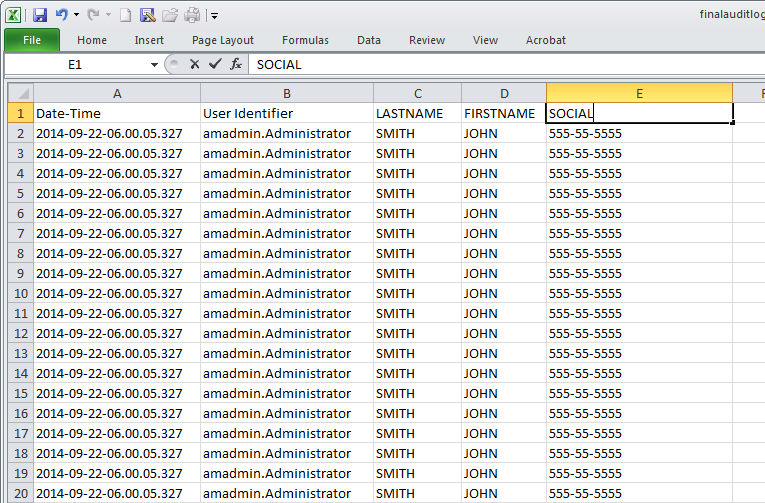
Task: Open the Page Layout tab
Action: [x=223, y=40]
